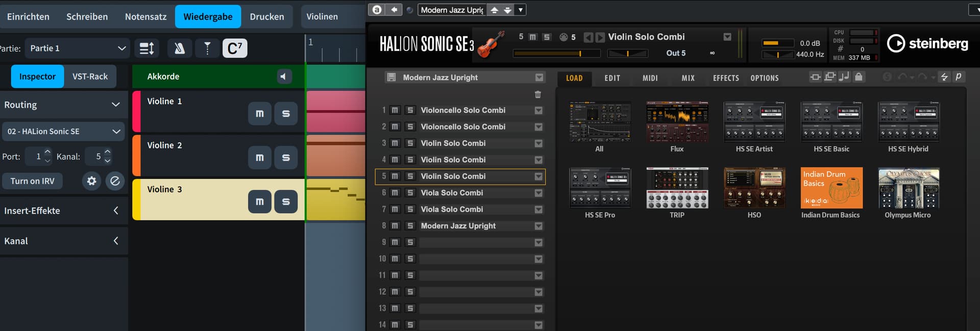The width and height of the screenshot is (980, 331).
Task: Open the Partie 1 dropdown
Action: tap(77, 48)
